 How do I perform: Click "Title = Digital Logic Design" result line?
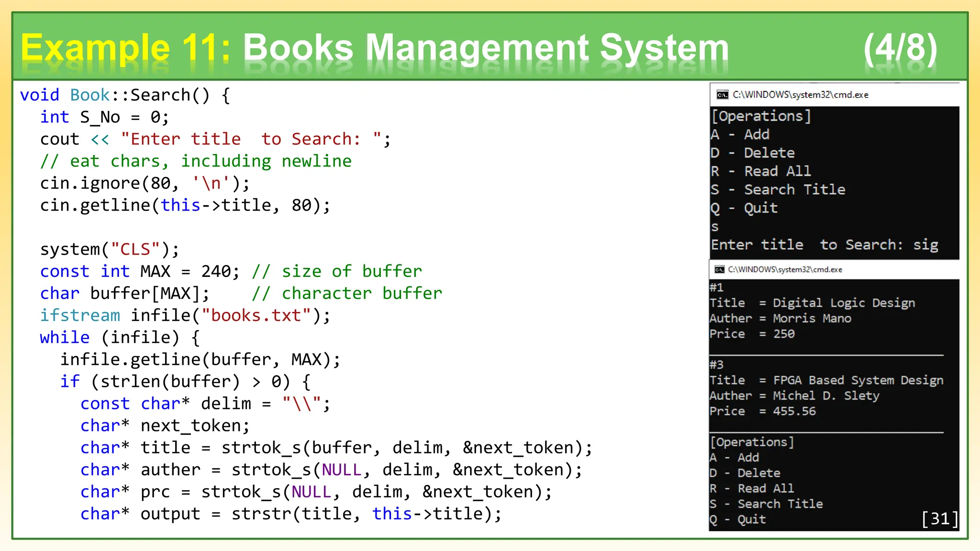click(812, 303)
